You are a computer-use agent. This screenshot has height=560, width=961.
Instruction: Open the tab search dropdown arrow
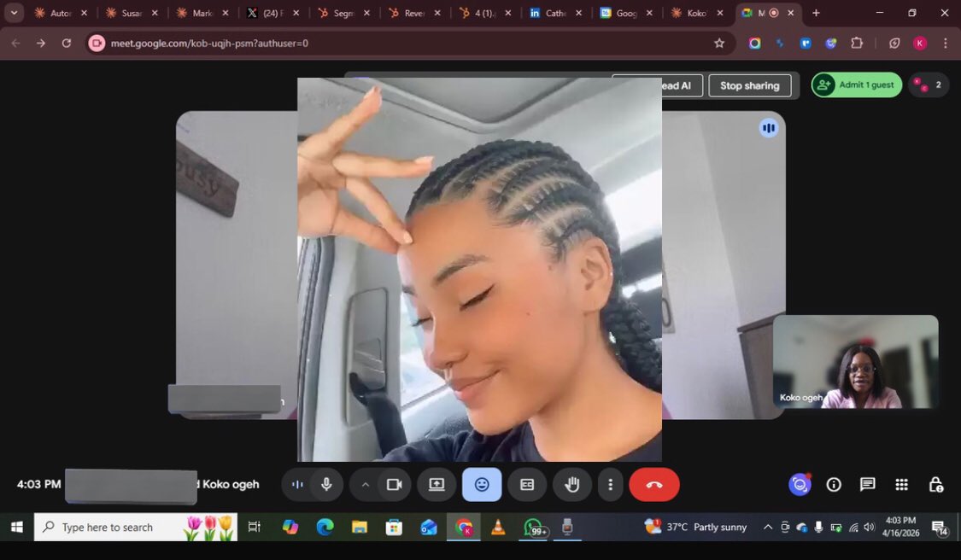pyautogui.click(x=14, y=13)
